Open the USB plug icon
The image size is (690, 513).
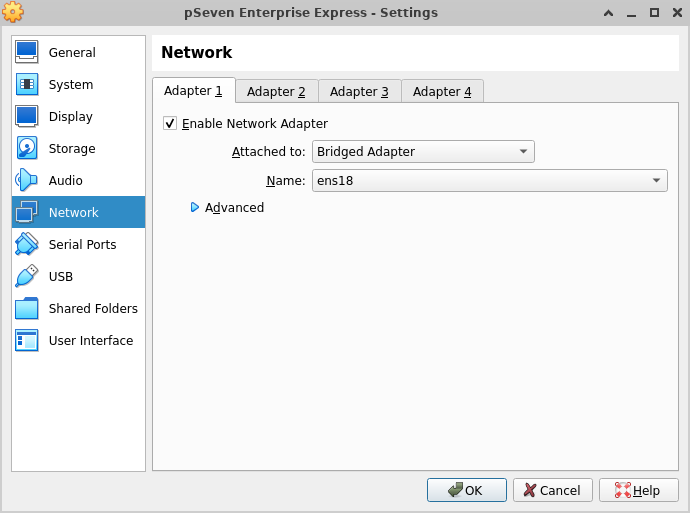(x=27, y=276)
